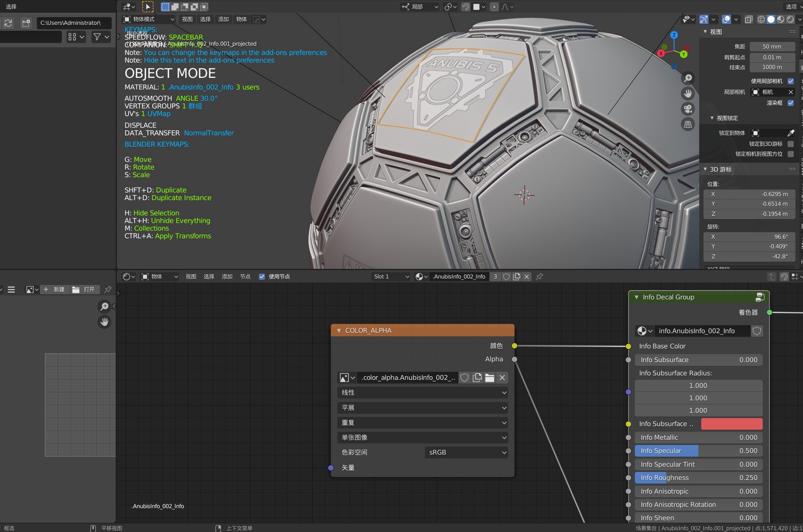Open 节点 menu in node editor header
This screenshot has width=803, height=532.
245,277
